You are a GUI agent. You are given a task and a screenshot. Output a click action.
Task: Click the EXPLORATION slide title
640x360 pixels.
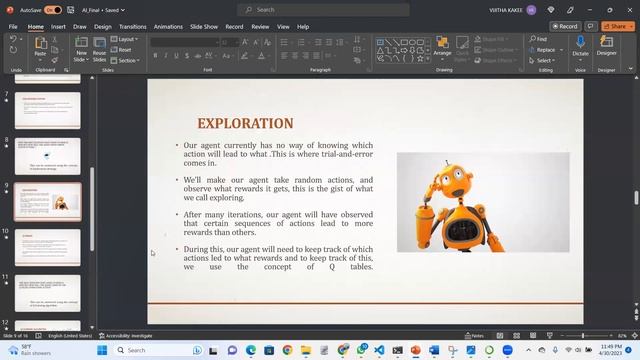pyautogui.click(x=245, y=123)
